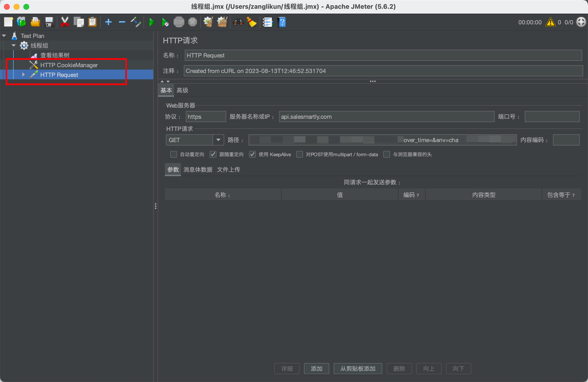This screenshot has height=382, width=588.
Task: Click the 端口号 input field
Action: coord(552,117)
